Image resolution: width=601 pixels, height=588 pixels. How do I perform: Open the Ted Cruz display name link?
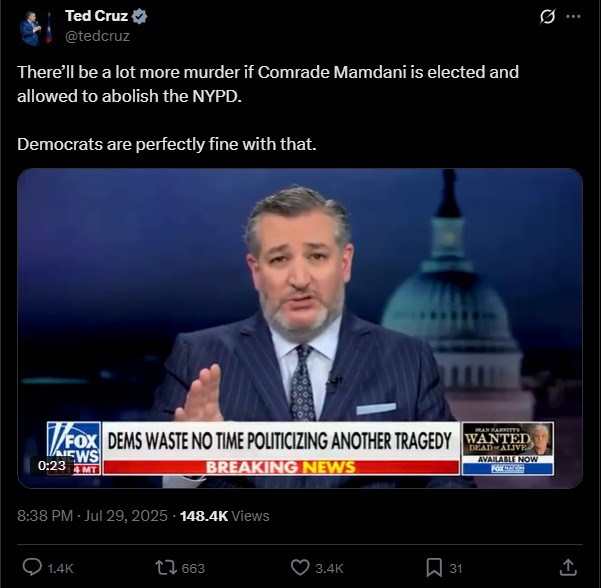(x=96, y=16)
